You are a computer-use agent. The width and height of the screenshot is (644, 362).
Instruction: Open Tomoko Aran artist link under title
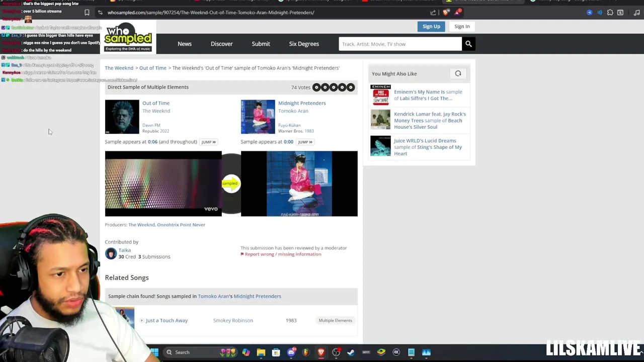click(x=293, y=111)
